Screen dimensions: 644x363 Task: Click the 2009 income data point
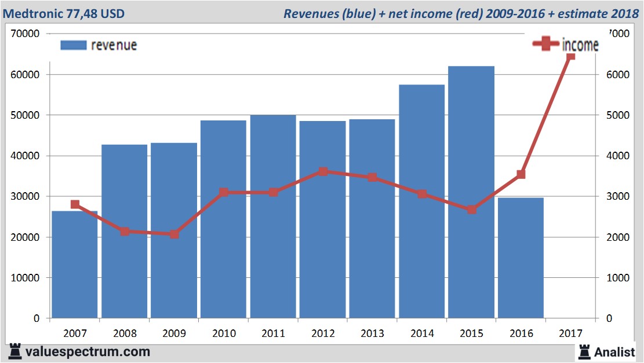click(174, 234)
